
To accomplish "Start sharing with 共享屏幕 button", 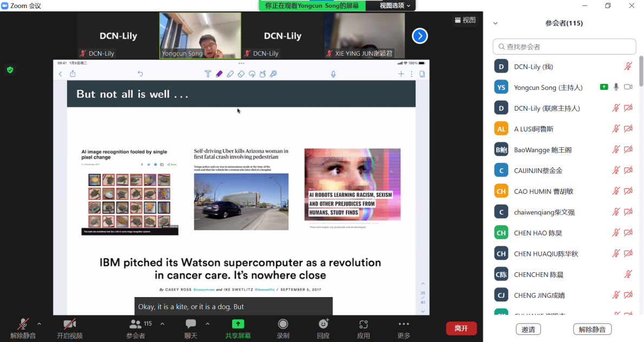I will coord(238,328).
